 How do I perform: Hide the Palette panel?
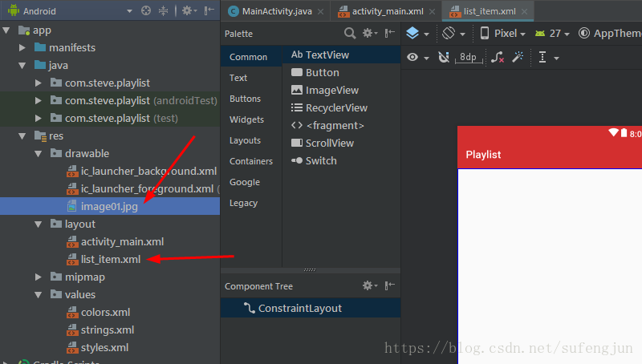389,33
